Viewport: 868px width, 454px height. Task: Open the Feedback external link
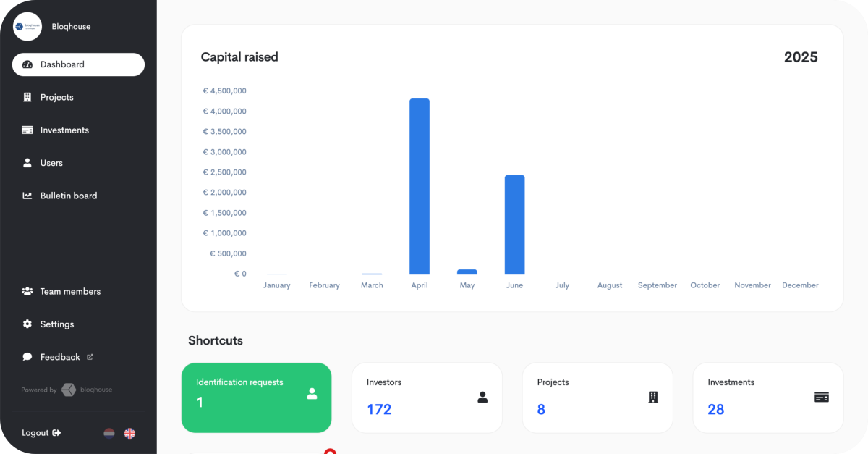[90, 356]
